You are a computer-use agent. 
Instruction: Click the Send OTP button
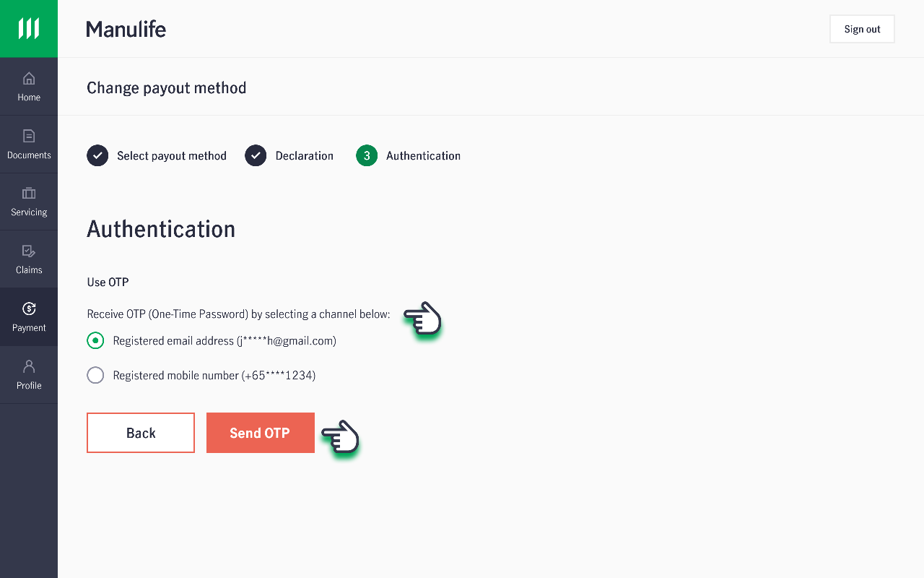coord(261,433)
